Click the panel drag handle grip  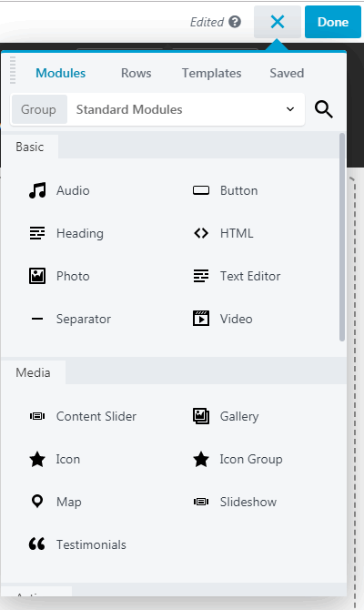(13, 70)
